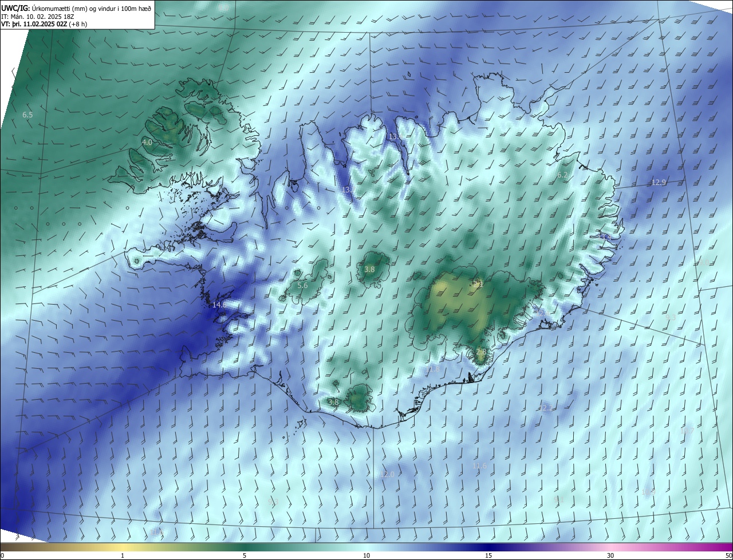Click the 12.0 value south of Iceland

coord(387,475)
